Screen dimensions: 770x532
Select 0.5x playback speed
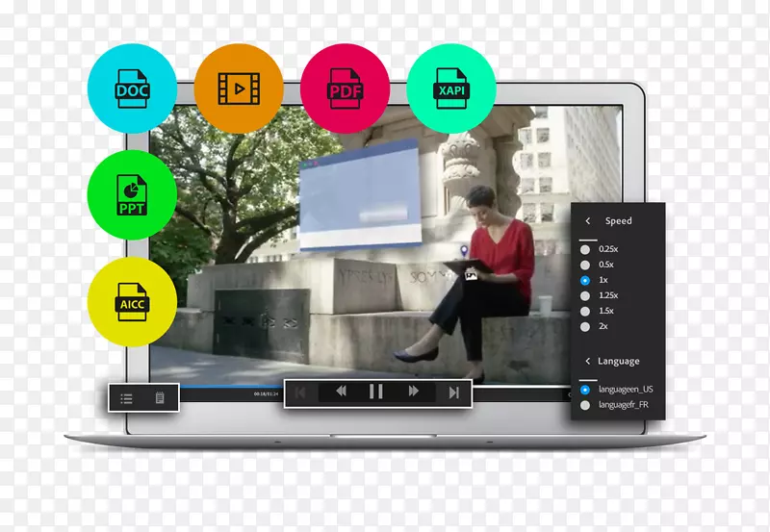click(597, 265)
